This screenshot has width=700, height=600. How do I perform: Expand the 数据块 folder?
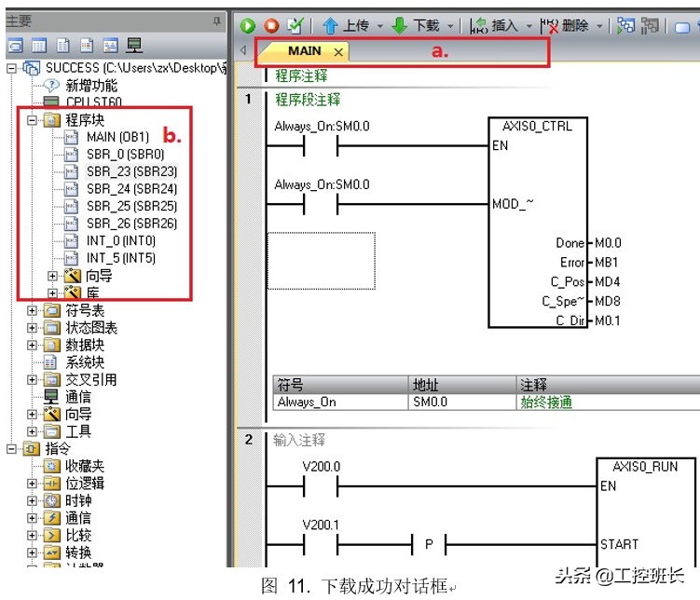pyautogui.click(x=32, y=346)
